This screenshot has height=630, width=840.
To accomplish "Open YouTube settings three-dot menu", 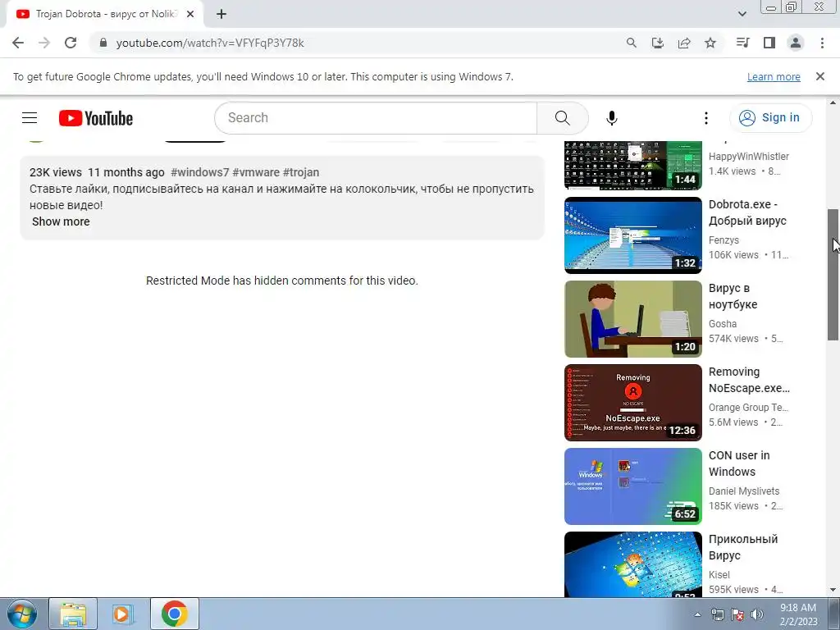I will [706, 118].
